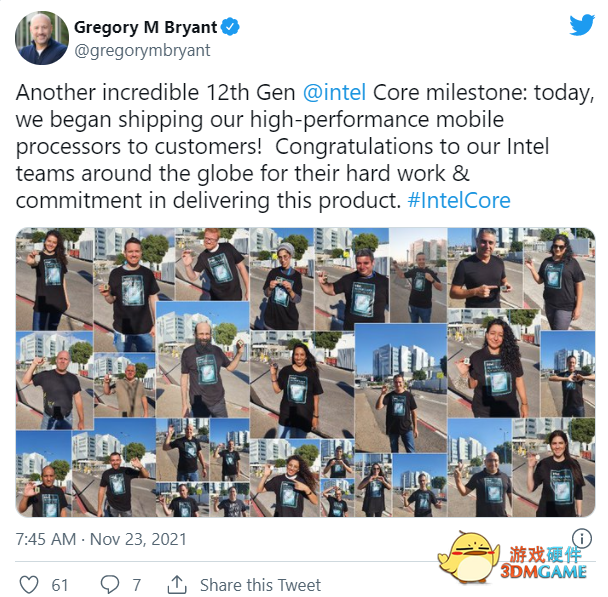This screenshot has height=597, width=608.
Task: Open the employee photo collage image
Action: [305, 372]
